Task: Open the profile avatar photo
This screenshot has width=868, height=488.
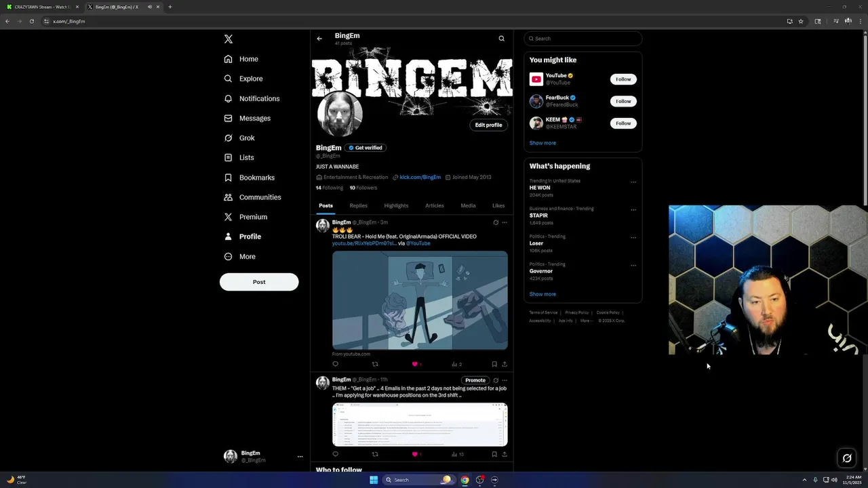Action: click(340, 114)
